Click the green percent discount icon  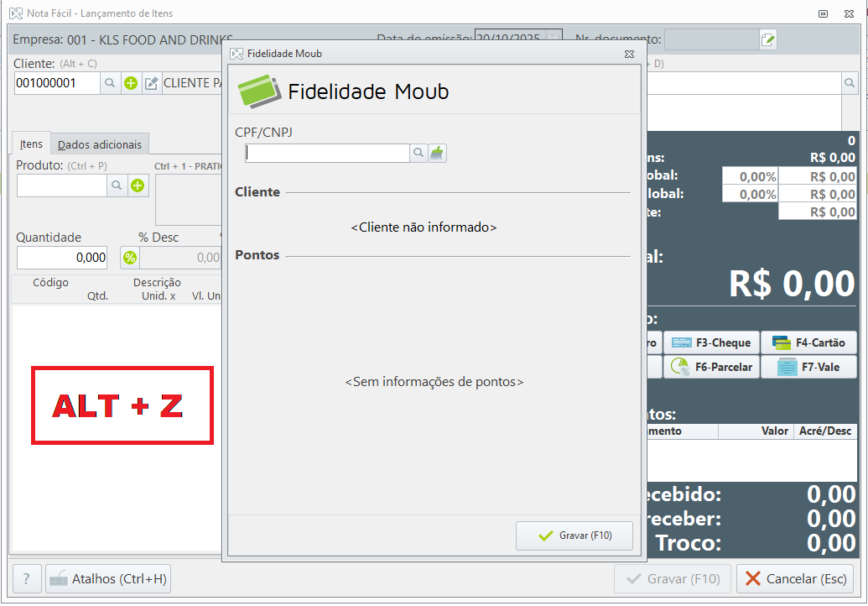coord(129,258)
